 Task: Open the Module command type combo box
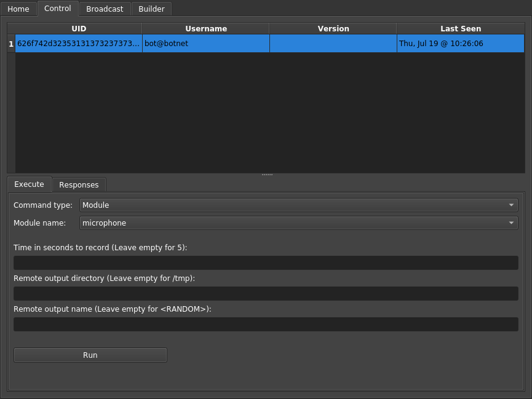pos(298,205)
